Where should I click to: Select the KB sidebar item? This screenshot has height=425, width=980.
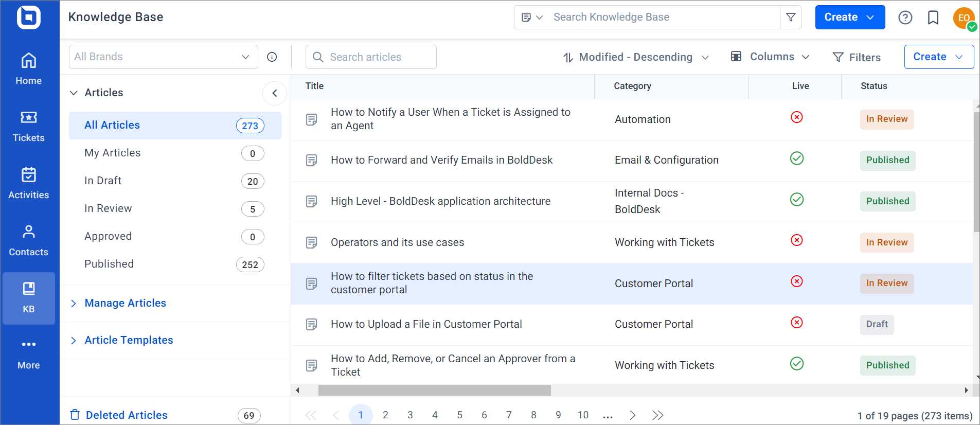click(29, 298)
